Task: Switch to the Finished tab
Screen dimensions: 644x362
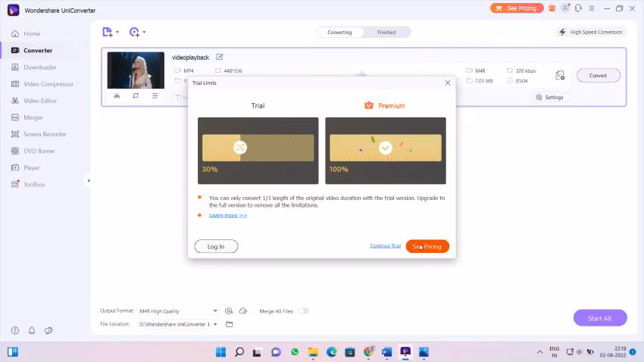Action: (386, 33)
